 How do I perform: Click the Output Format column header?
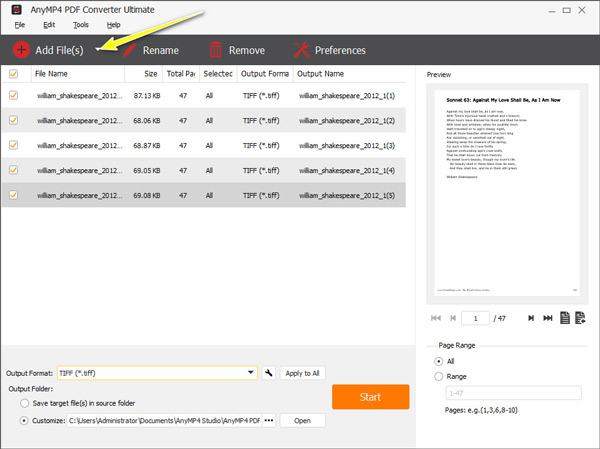pyautogui.click(x=265, y=73)
